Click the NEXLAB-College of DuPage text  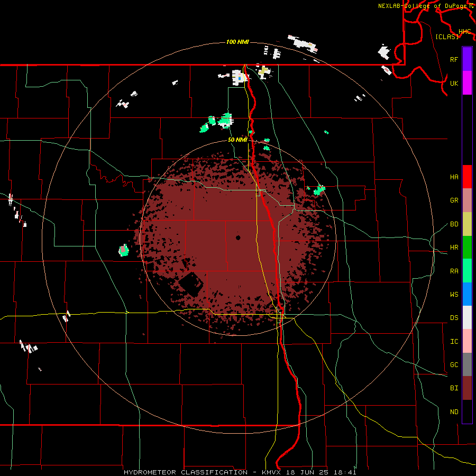[423, 6]
